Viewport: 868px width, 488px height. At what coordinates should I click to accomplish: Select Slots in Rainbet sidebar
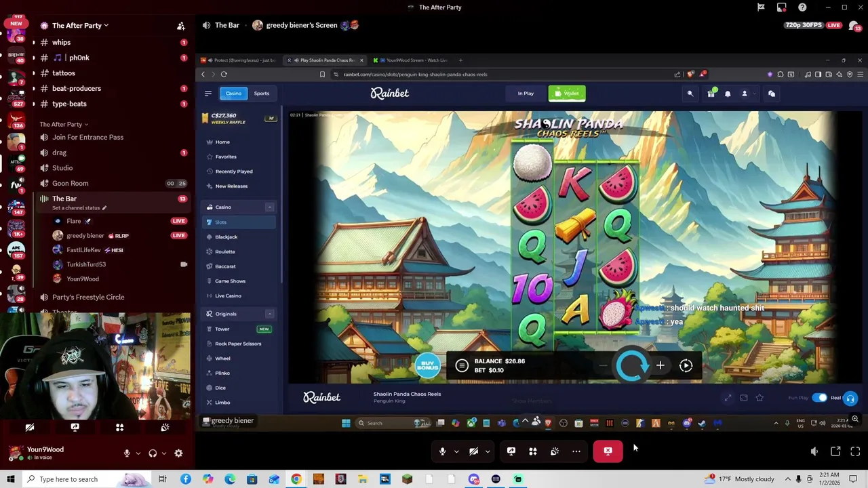[x=239, y=222]
